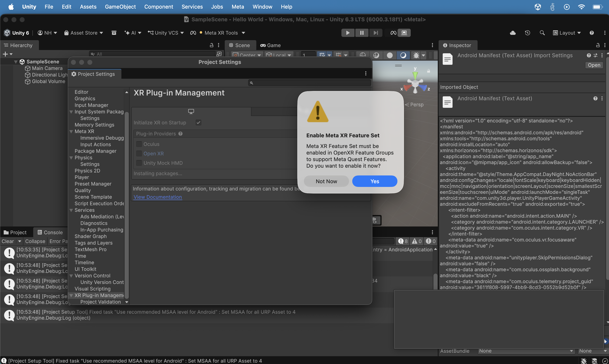Select the highlighted shaded sphere draw mode icon
The image size is (609, 364).
pyautogui.click(x=403, y=55)
